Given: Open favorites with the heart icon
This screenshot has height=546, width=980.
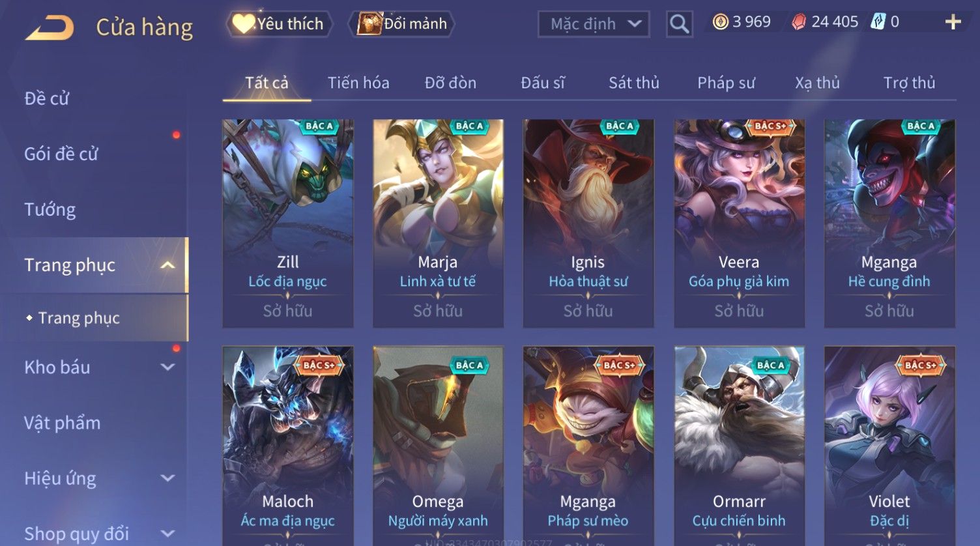Looking at the screenshot, I should point(243,24).
